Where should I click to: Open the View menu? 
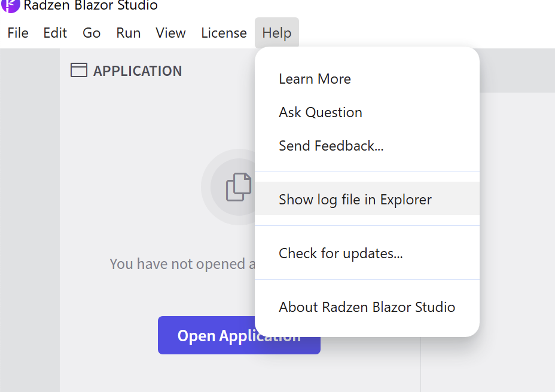pyautogui.click(x=170, y=33)
